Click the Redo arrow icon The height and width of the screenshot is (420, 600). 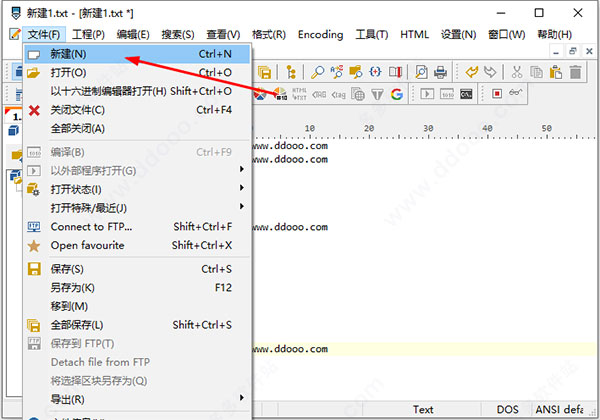click(490, 72)
